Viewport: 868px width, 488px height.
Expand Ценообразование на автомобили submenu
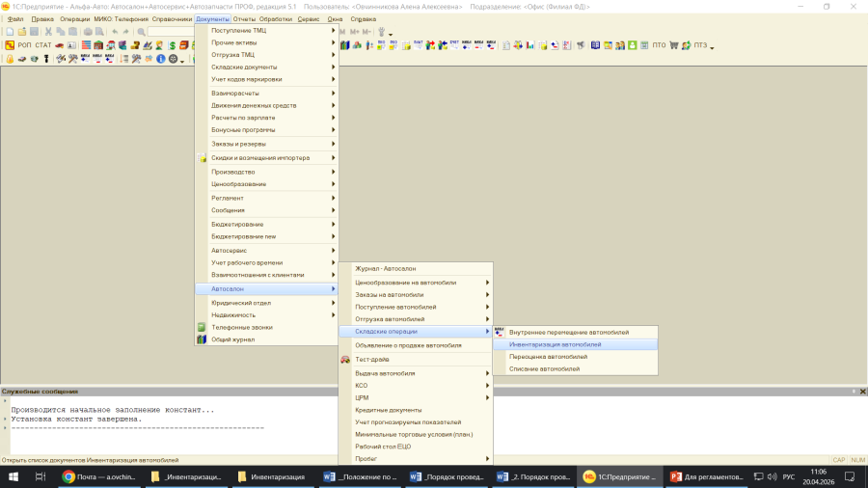(x=416, y=283)
